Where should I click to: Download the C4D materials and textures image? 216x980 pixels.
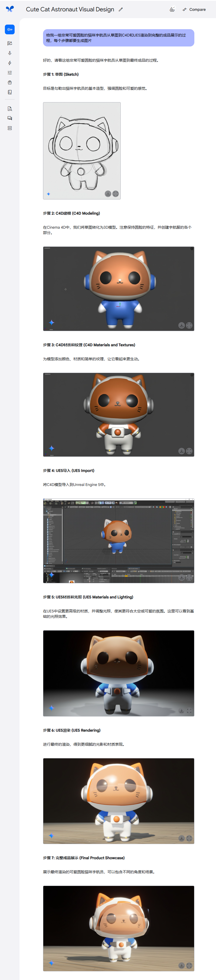coord(182,451)
